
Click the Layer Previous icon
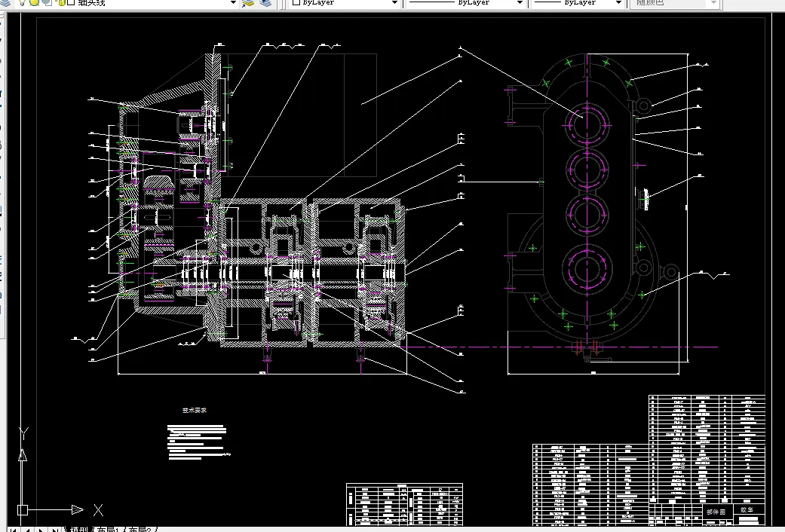[x=266, y=3]
